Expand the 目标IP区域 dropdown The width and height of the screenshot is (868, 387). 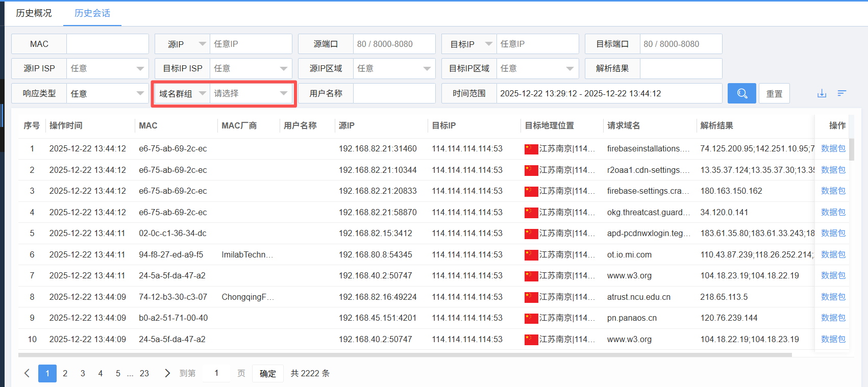537,68
